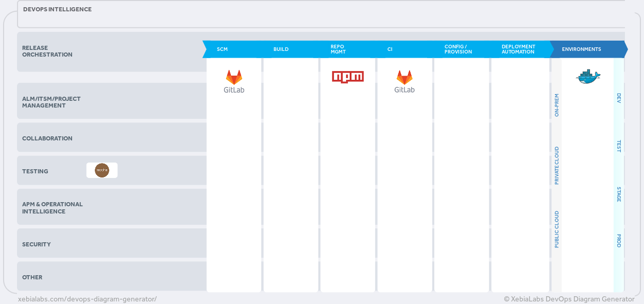Select the CONFIG / PROVISION header
Screen dimensions: 644x304
point(458,49)
